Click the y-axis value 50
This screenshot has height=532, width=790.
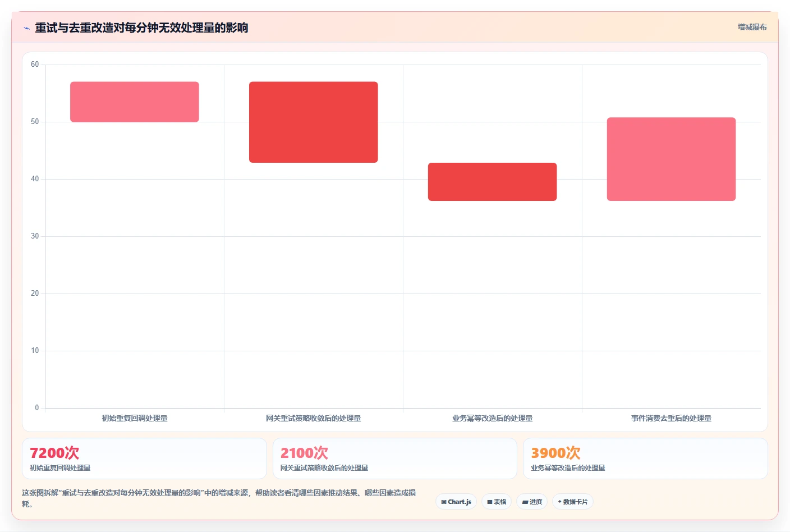pyautogui.click(x=35, y=122)
